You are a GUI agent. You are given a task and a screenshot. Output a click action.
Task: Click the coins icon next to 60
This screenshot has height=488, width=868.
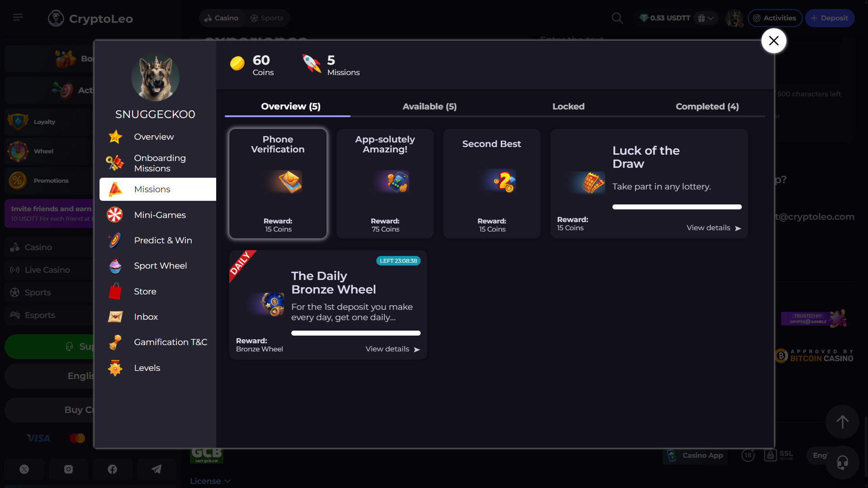tap(237, 63)
